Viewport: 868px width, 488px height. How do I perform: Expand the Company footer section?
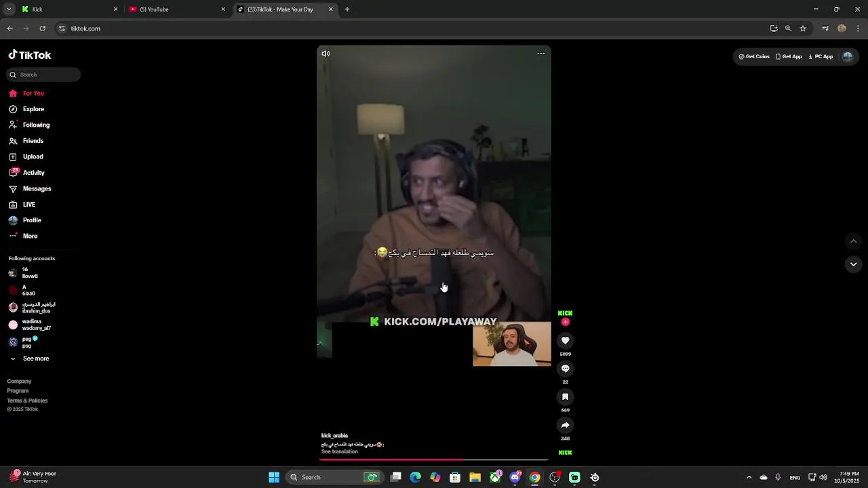pos(19,382)
